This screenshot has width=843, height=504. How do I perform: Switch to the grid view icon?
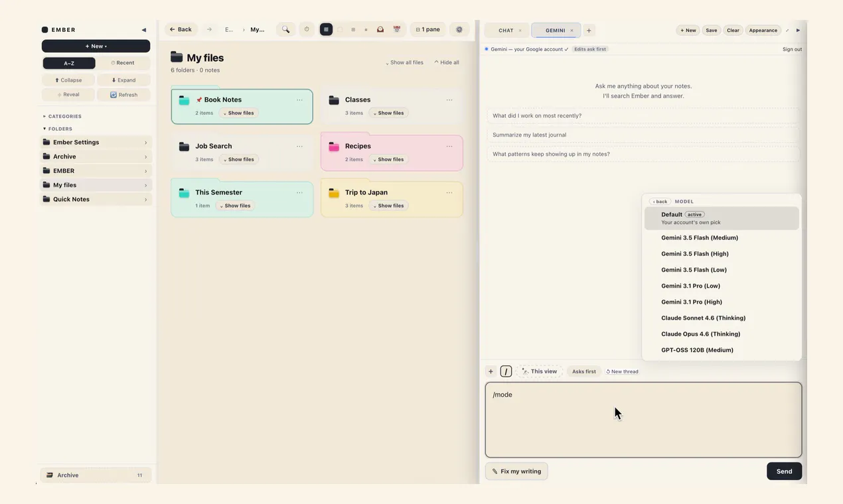pos(353,29)
